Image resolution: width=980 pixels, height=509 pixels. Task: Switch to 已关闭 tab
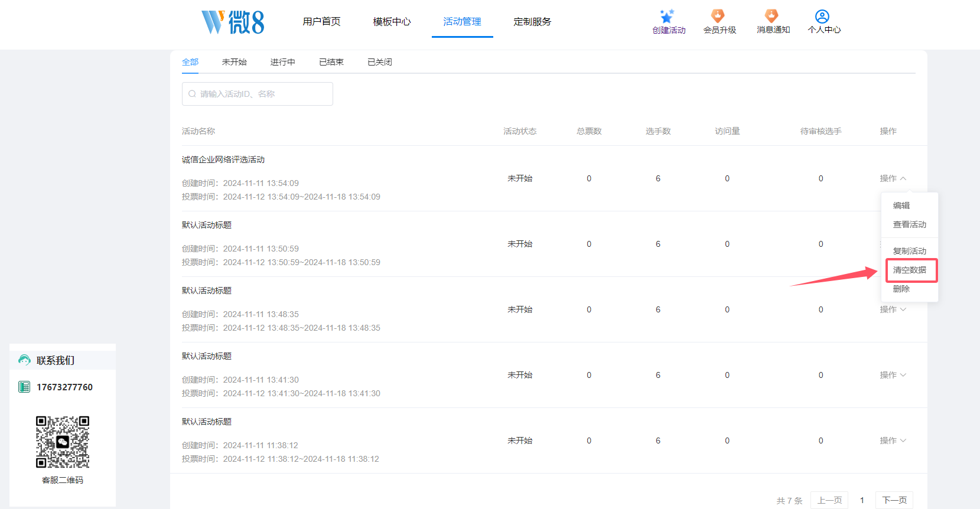pos(380,62)
